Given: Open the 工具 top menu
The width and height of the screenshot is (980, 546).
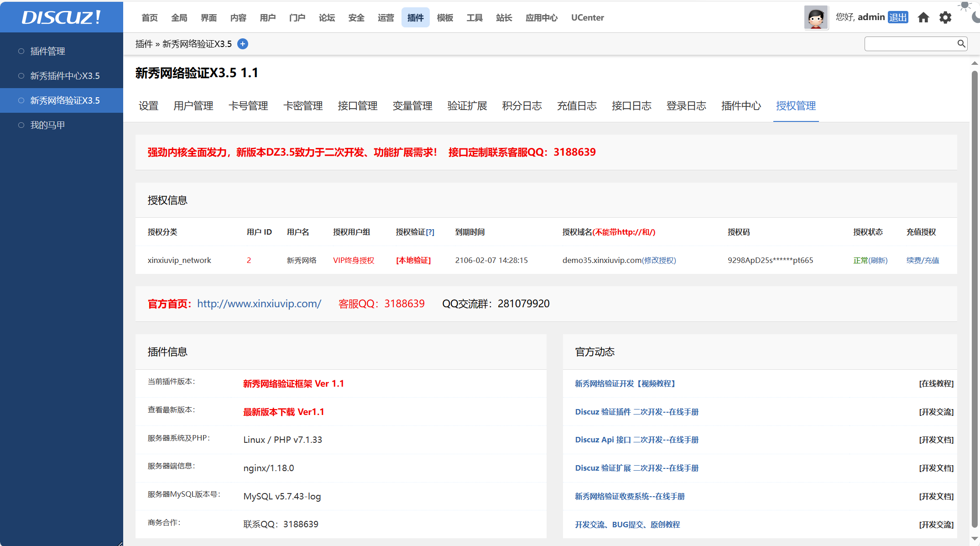Looking at the screenshot, I should [x=474, y=17].
